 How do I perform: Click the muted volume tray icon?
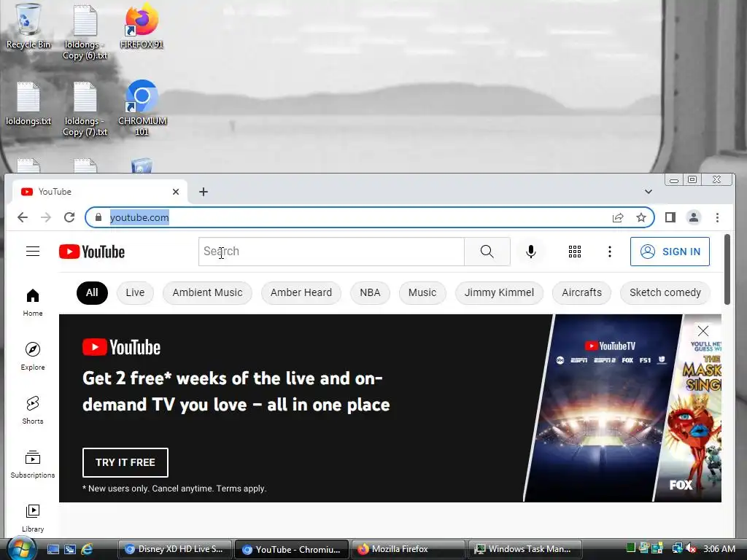coord(691,548)
